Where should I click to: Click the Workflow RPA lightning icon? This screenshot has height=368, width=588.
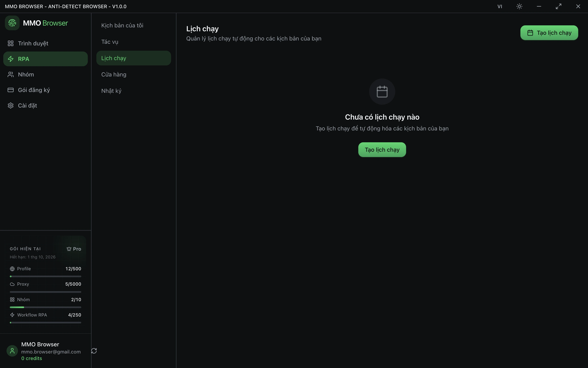[12, 315]
